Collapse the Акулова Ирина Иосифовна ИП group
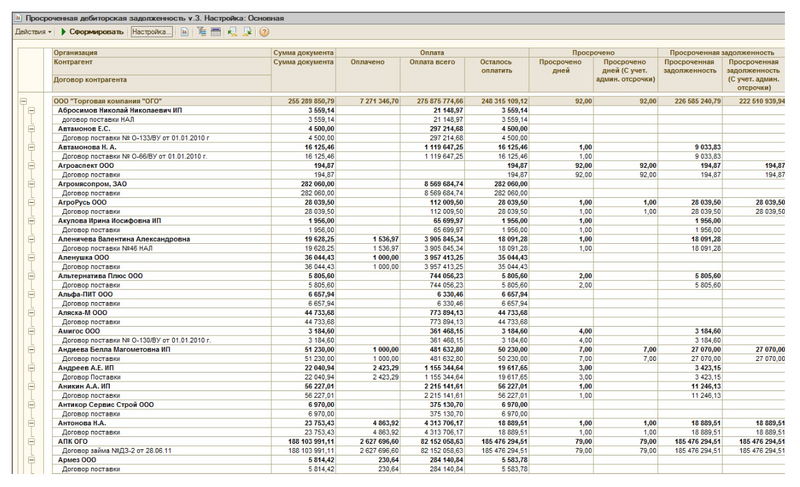The height and width of the screenshot is (487, 800). [32, 221]
